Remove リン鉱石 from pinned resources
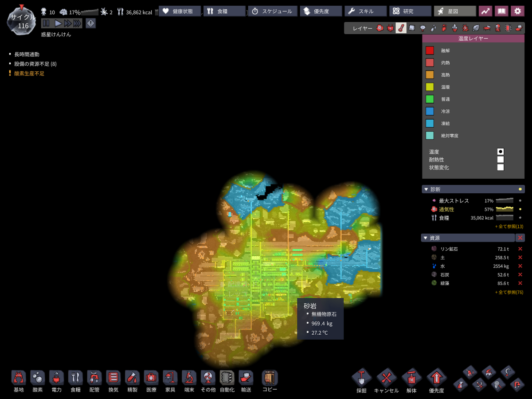Viewport: 532px width, 399px height. [x=520, y=249]
